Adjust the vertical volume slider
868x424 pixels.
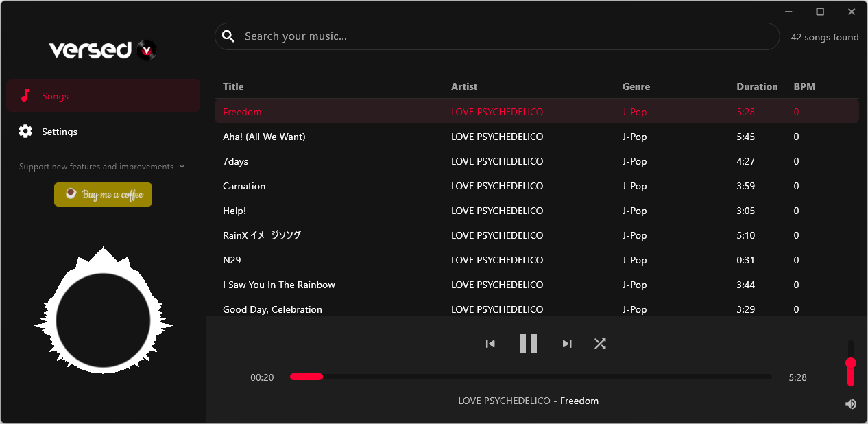851,363
